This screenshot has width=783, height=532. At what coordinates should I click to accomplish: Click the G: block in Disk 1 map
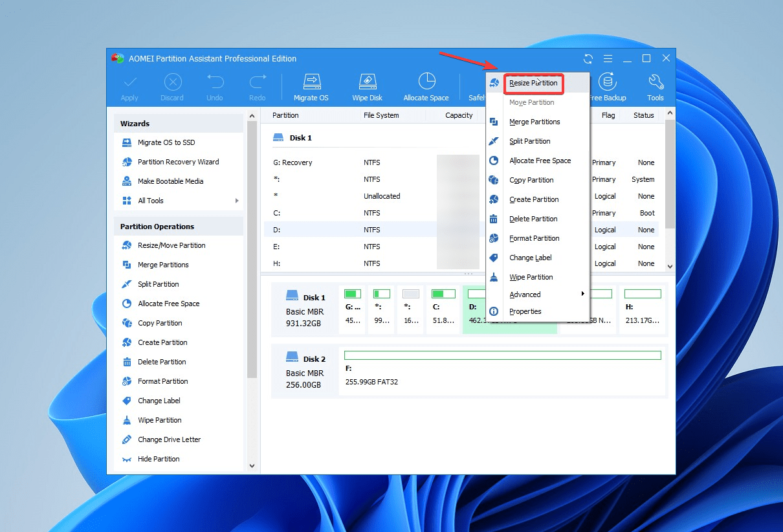click(353, 309)
